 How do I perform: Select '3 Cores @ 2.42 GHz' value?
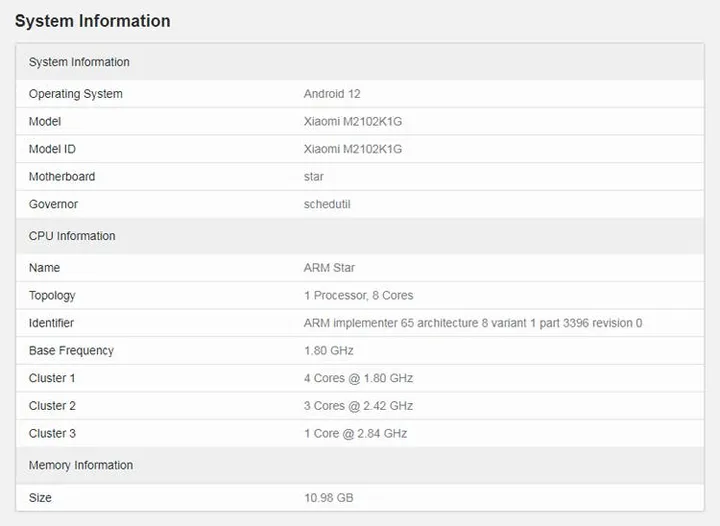[358, 406]
